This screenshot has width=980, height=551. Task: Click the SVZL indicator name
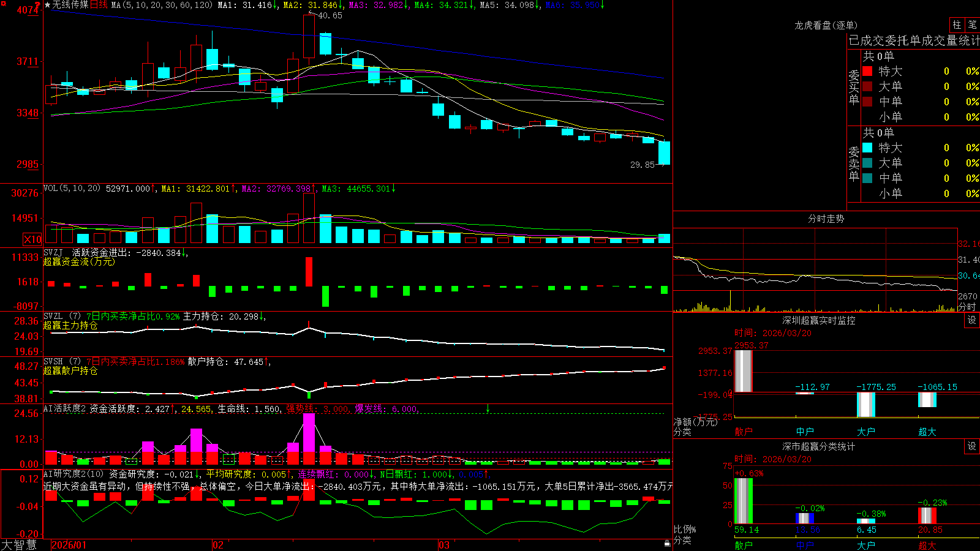53,316
